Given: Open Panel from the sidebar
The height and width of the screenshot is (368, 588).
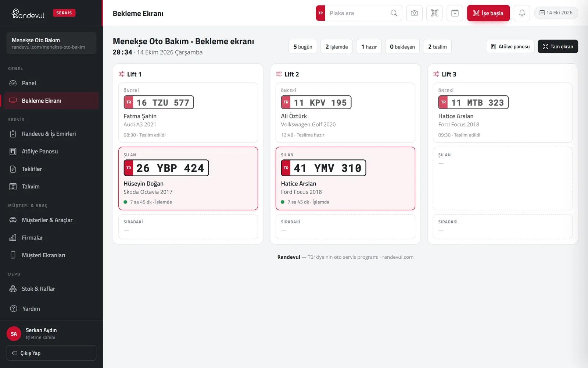Looking at the screenshot, I should click(51, 83).
